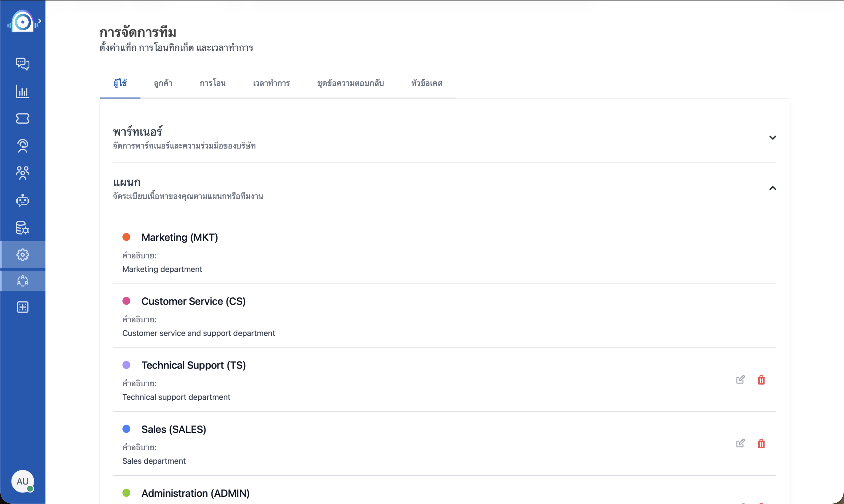This screenshot has width=844, height=504.
Task: Open the ticket icon in sidebar
Action: pos(22,119)
